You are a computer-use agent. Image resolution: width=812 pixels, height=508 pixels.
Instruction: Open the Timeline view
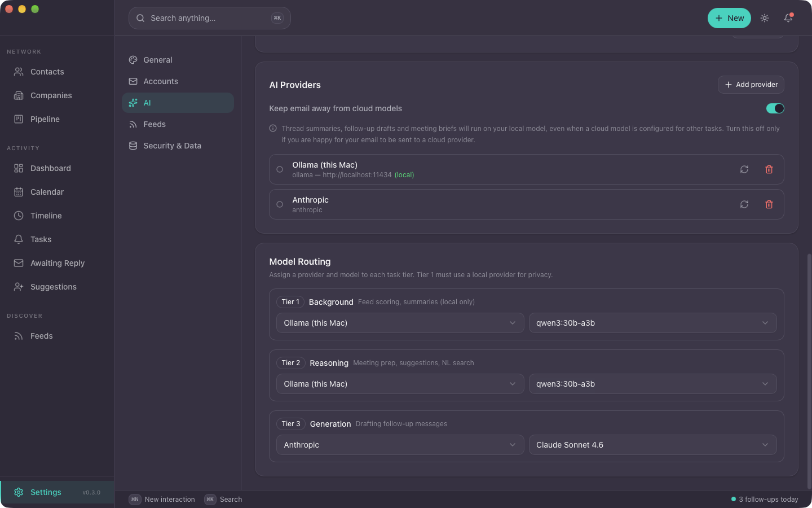(x=57, y=216)
